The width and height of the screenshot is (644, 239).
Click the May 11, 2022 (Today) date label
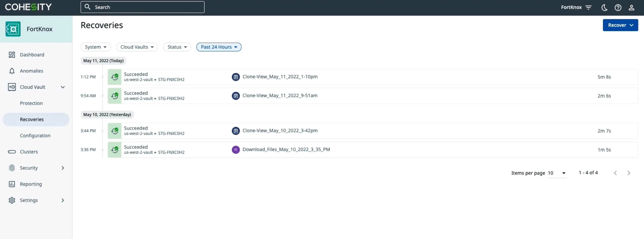[x=103, y=61]
